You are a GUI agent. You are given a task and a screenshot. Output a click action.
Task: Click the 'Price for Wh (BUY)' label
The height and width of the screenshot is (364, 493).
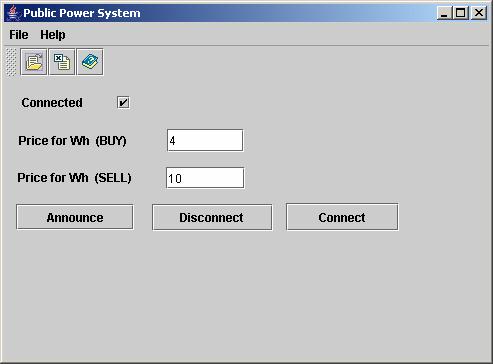[72, 141]
